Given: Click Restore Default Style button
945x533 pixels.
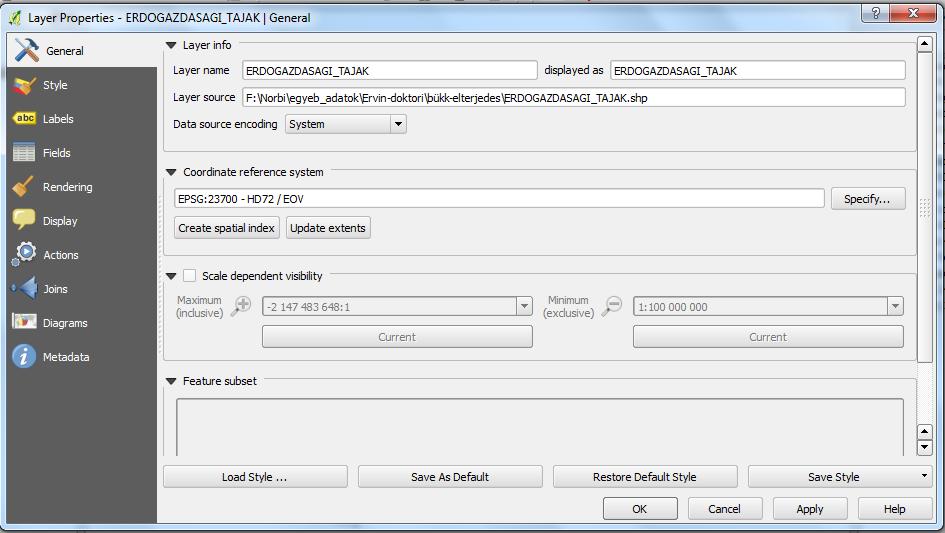Looking at the screenshot, I should tap(645, 477).
